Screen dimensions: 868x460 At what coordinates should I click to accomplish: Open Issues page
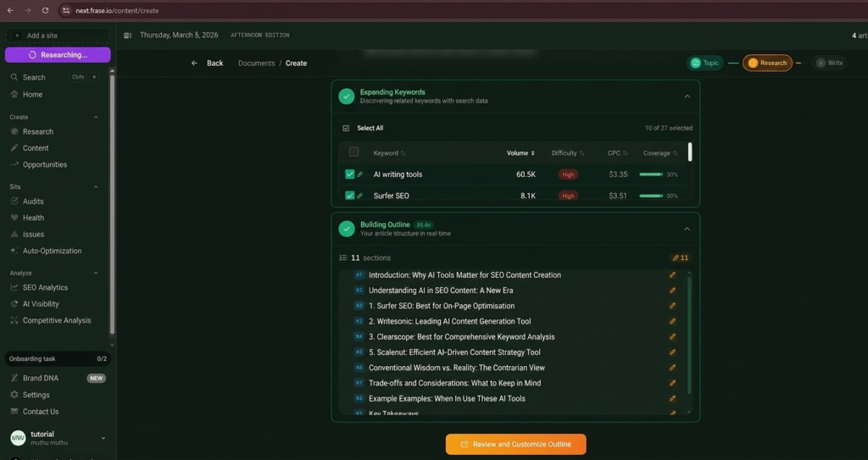tap(33, 235)
